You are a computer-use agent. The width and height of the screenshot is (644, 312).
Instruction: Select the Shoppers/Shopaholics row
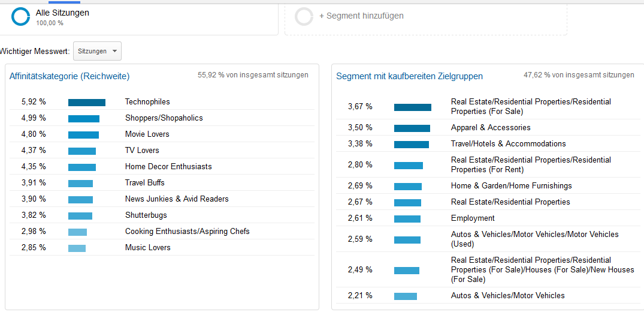162,118
